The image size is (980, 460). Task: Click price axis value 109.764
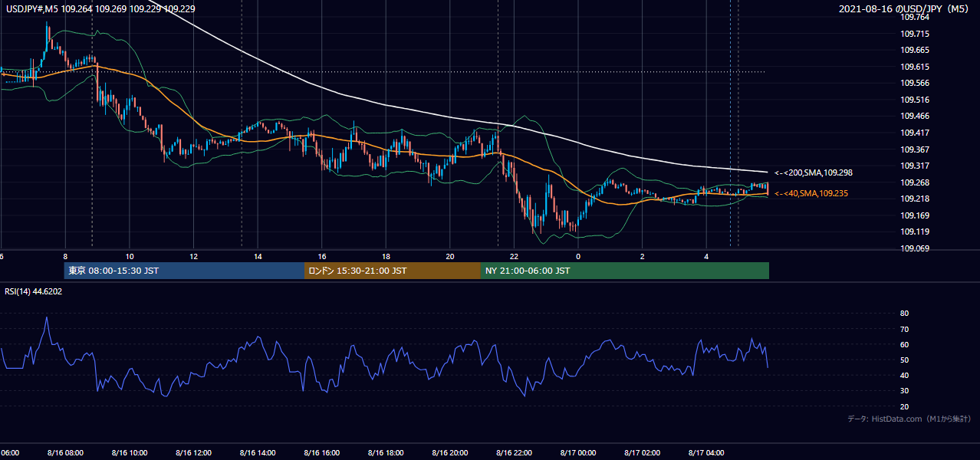915,17
